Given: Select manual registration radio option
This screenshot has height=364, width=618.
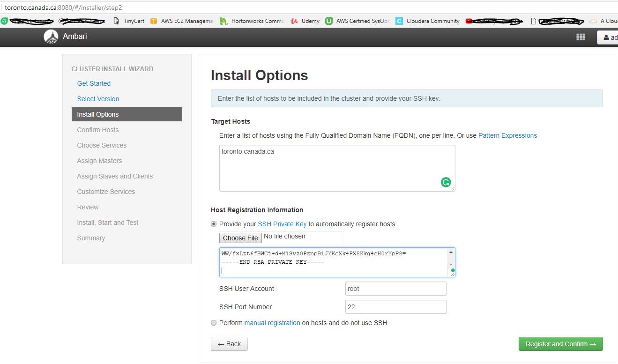Looking at the screenshot, I should tap(214, 323).
